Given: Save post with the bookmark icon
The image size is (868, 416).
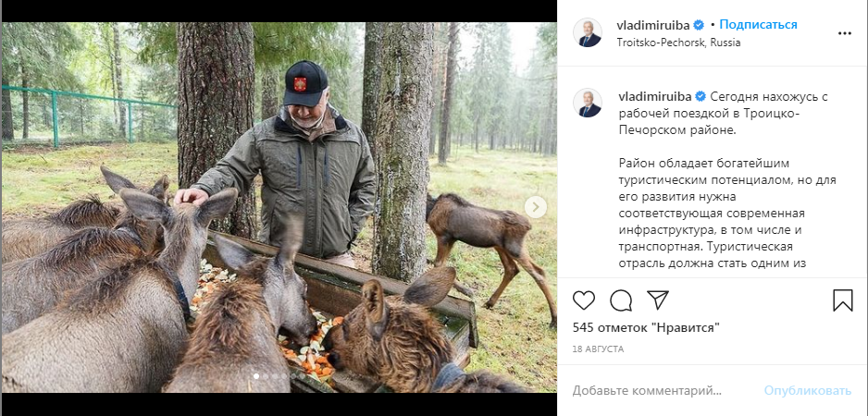Looking at the screenshot, I should [842, 300].
